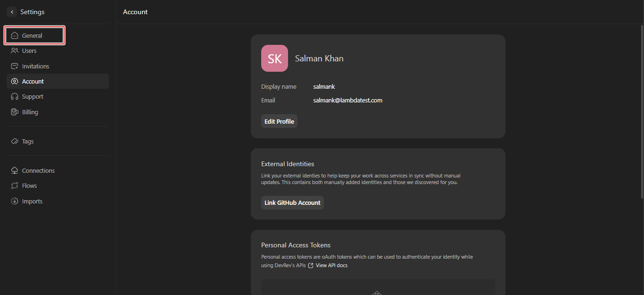Click the Imports download icon
This screenshot has width=644, height=295.
(15, 202)
